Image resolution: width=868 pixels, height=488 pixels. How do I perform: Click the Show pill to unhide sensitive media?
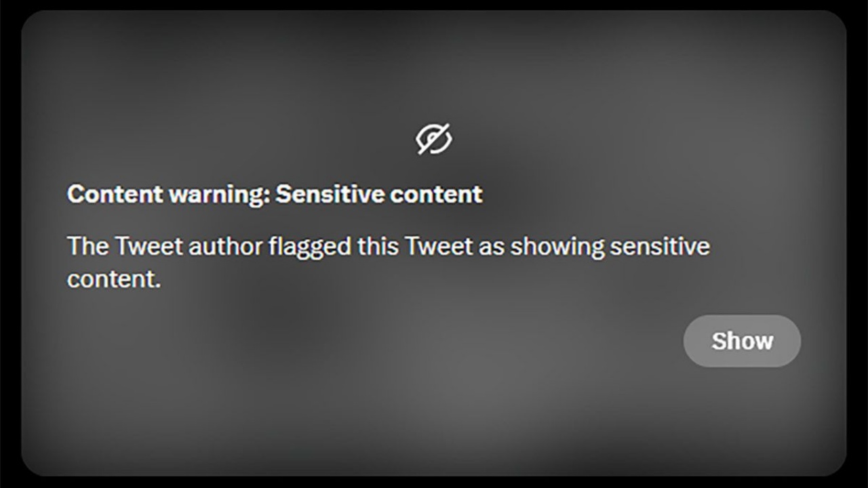[742, 341]
